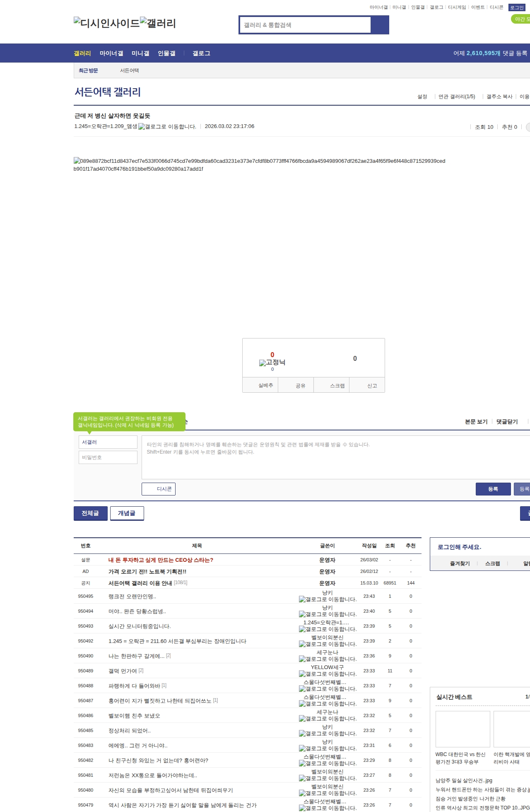Jump to 본문 보기

pos(476,422)
